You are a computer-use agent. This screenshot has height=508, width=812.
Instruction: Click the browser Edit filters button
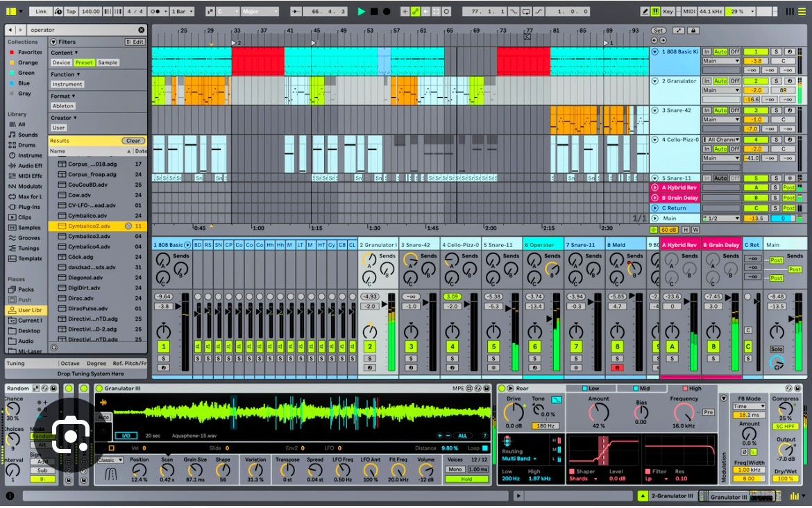tap(135, 42)
